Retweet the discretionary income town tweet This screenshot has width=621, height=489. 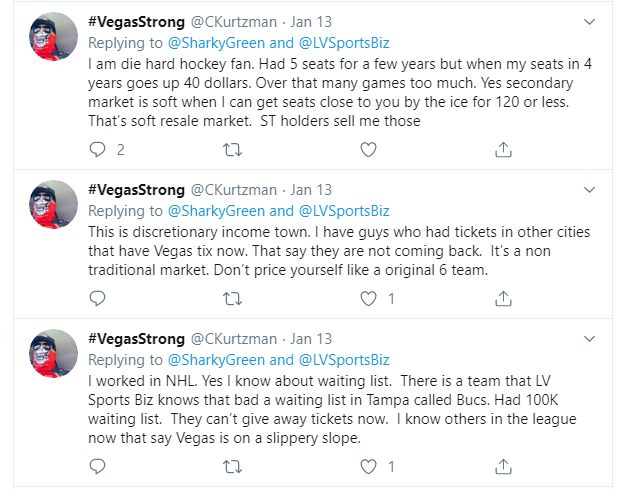pyautogui.click(x=232, y=298)
